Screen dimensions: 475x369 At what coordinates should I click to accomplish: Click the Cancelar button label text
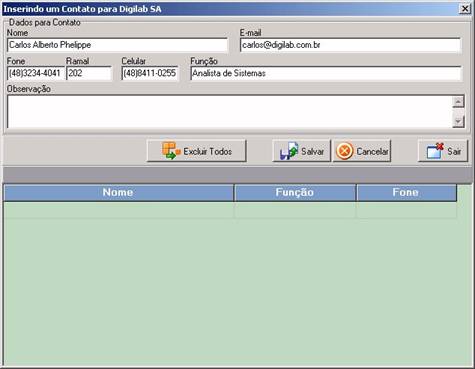[372, 151]
